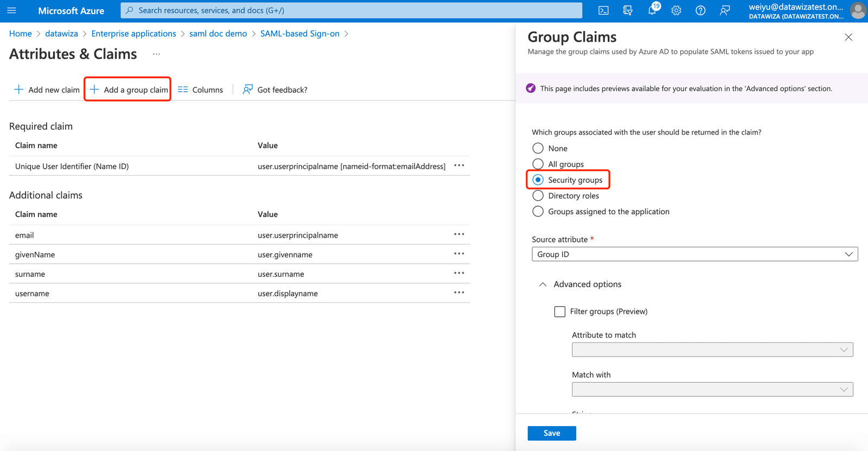This screenshot has width=868, height=451.
Task: Open ellipsis menu for givenName claim
Action: [459, 254]
